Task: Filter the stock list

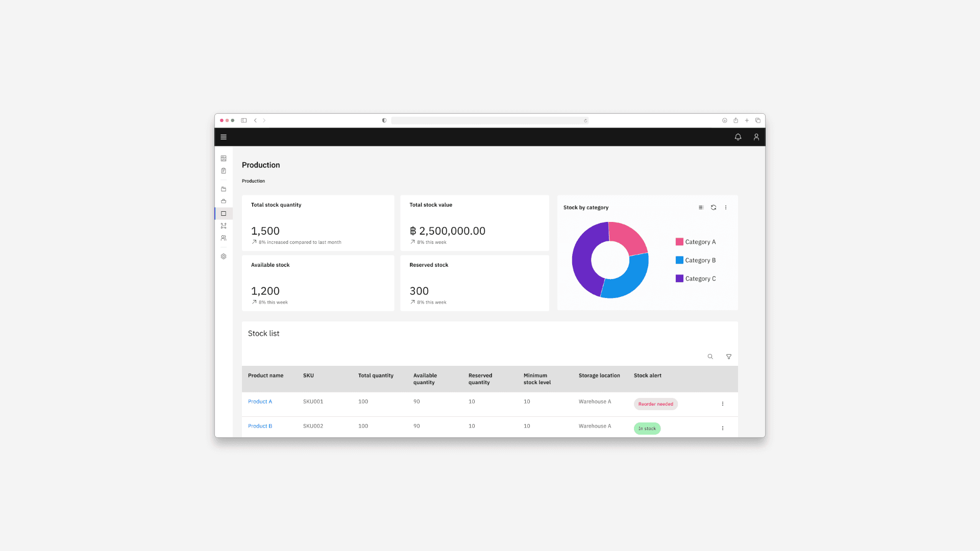Action: click(x=728, y=357)
